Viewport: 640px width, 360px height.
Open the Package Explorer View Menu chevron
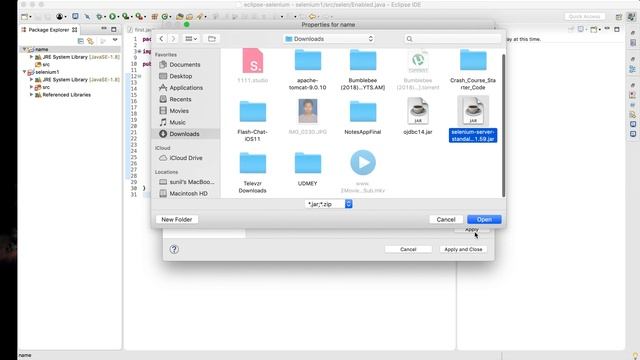[115, 40]
